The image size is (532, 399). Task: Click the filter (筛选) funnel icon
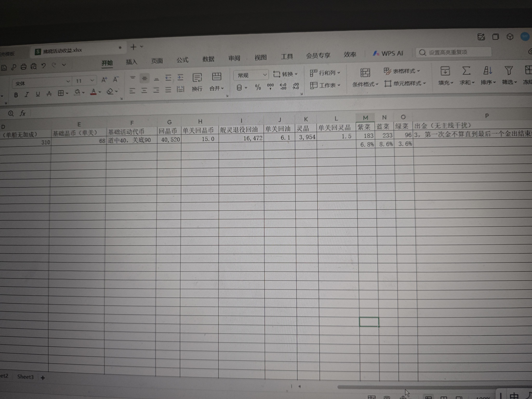pos(509,71)
